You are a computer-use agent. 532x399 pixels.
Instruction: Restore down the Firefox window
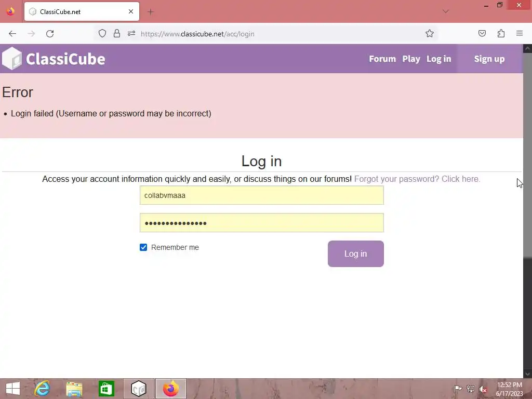click(499, 5)
